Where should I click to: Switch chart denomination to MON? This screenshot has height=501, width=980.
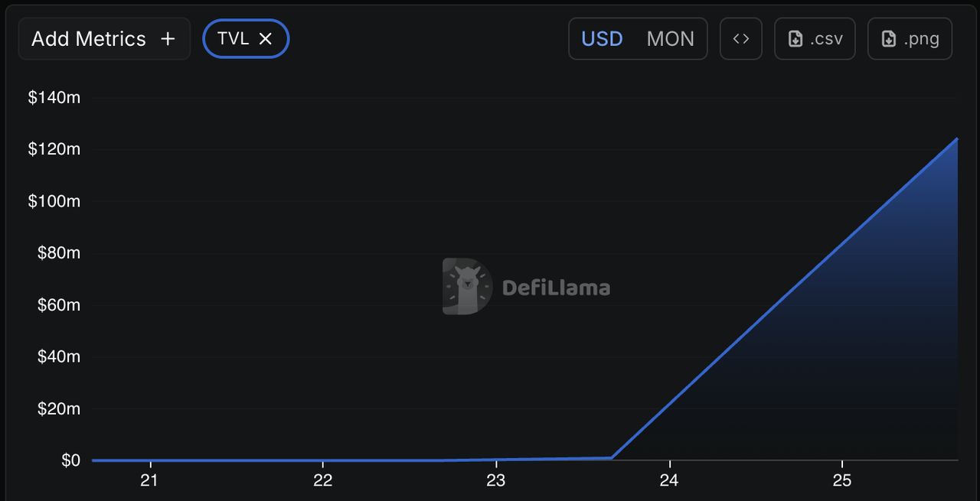(x=670, y=39)
